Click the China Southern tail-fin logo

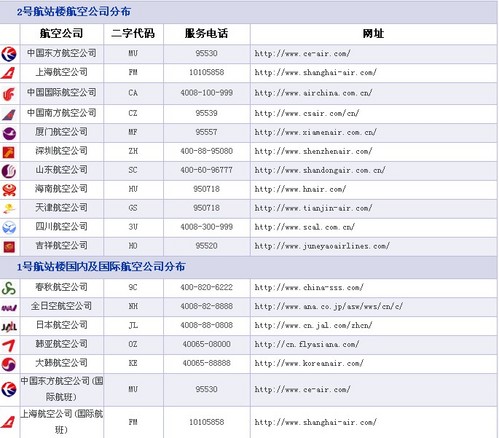pos(9,114)
